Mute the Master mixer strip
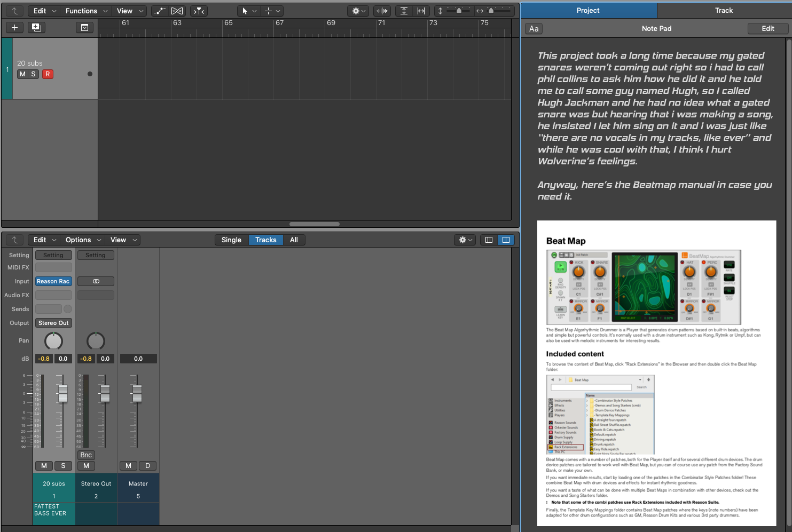The height and width of the screenshot is (532, 792). 128,466
